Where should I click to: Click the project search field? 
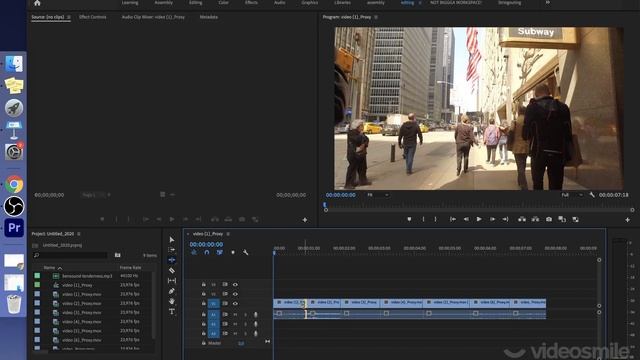coord(70,255)
